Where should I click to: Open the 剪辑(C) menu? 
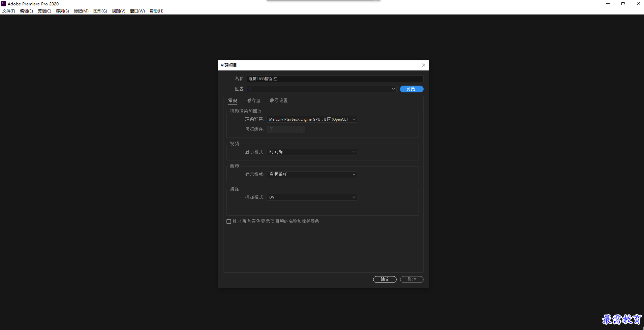click(x=44, y=11)
